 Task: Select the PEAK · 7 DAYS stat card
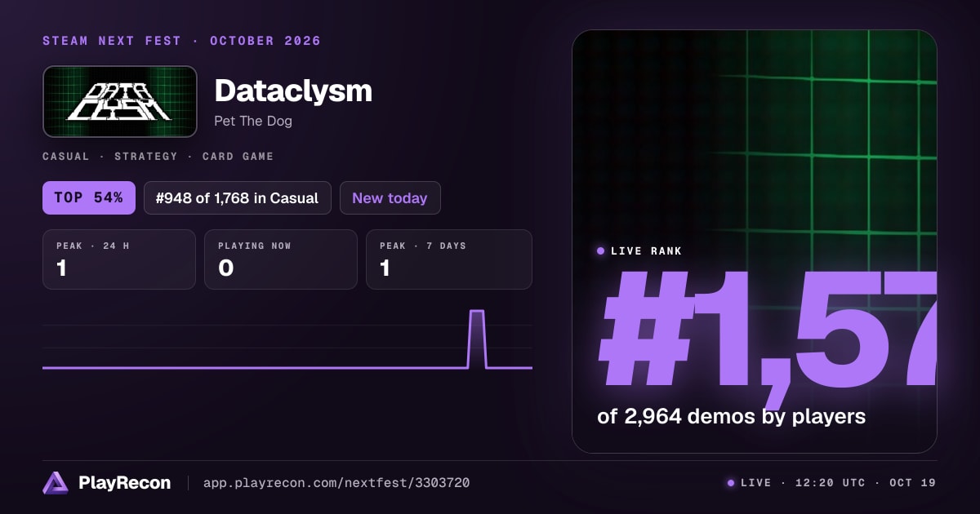pyautogui.click(x=449, y=259)
